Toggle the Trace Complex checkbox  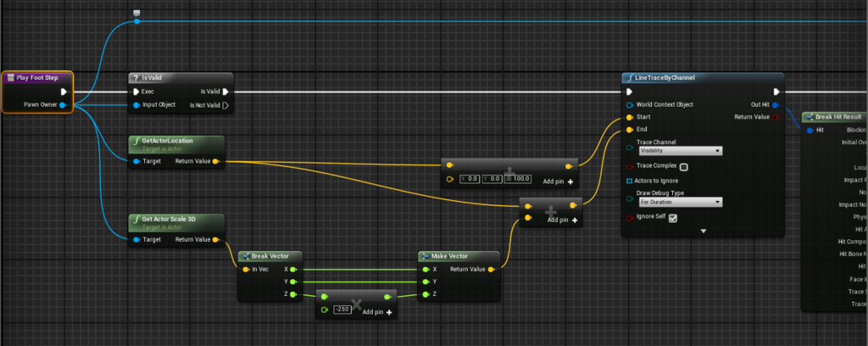coord(684,167)
